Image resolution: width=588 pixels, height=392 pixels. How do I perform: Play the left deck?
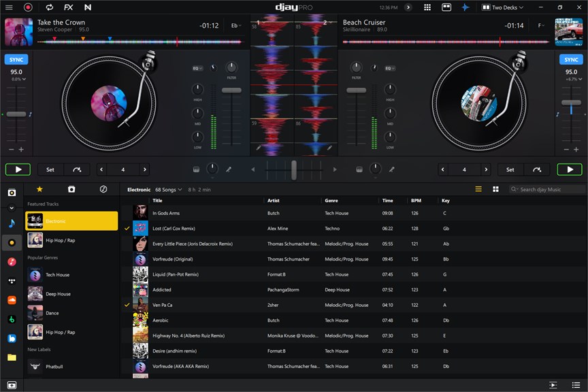(18, 169)
